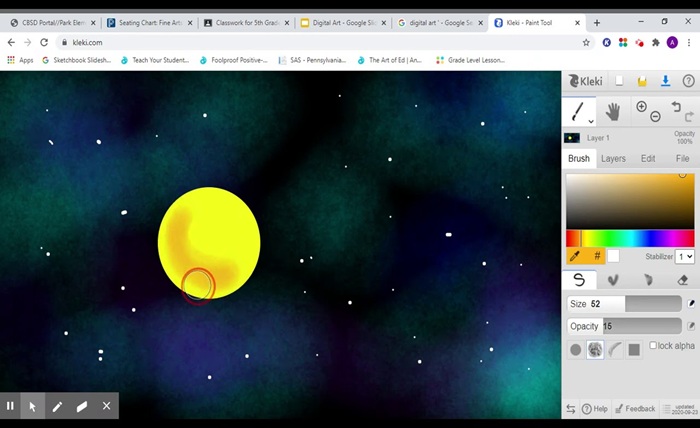Enable the lock alpha checkbox
The height and width of the screenshot is (428, 700).
tap(653, 345)
